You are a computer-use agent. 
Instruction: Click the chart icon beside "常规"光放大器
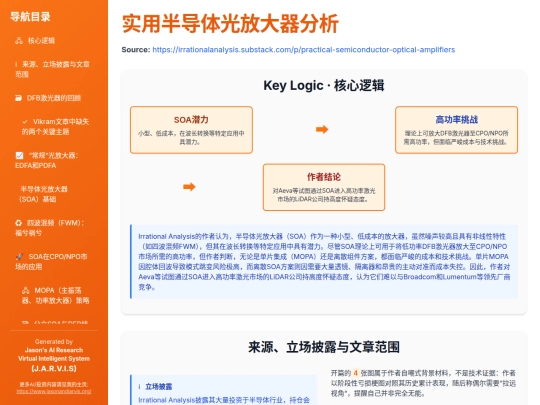(x=19, y=155)
